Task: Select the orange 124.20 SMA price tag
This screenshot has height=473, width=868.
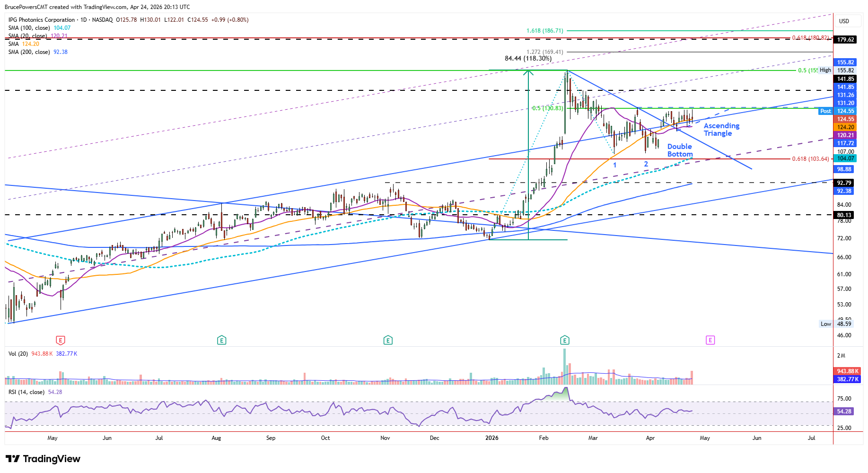Action: click(x=846, y=127)
